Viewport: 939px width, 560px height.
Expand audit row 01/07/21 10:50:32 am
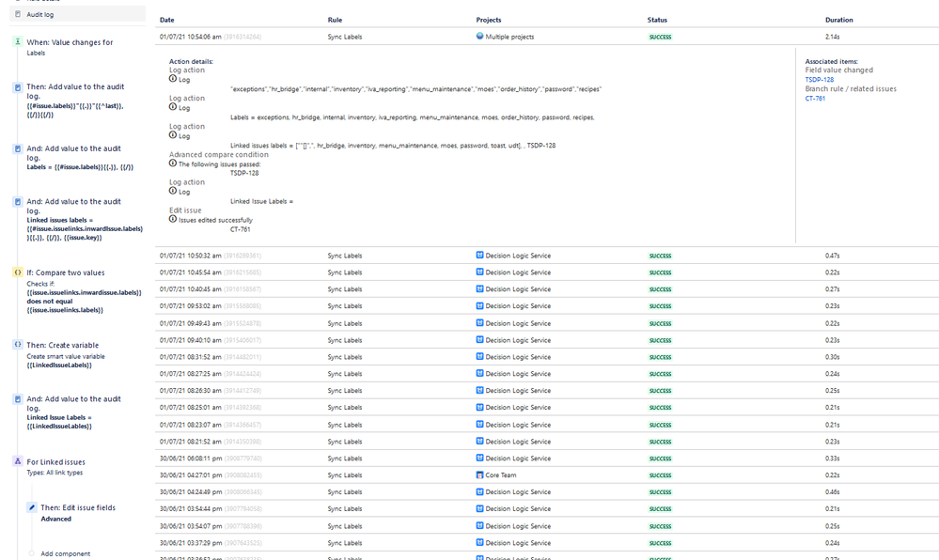547,256
